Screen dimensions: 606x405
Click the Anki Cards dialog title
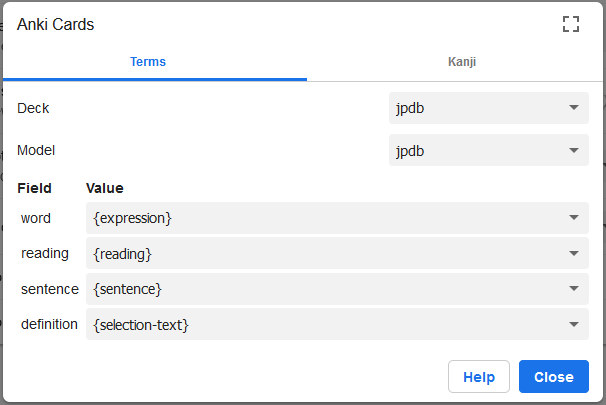55,24
